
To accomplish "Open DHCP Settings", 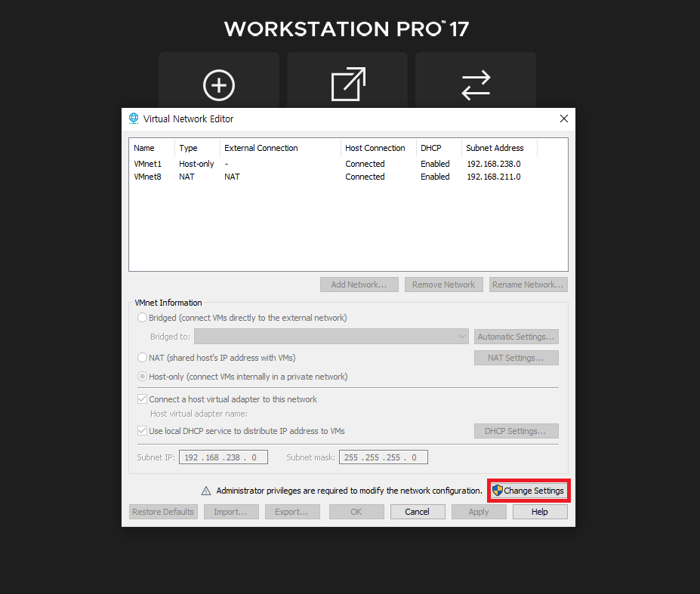I will pyautogui.click(x=516, y=431).
